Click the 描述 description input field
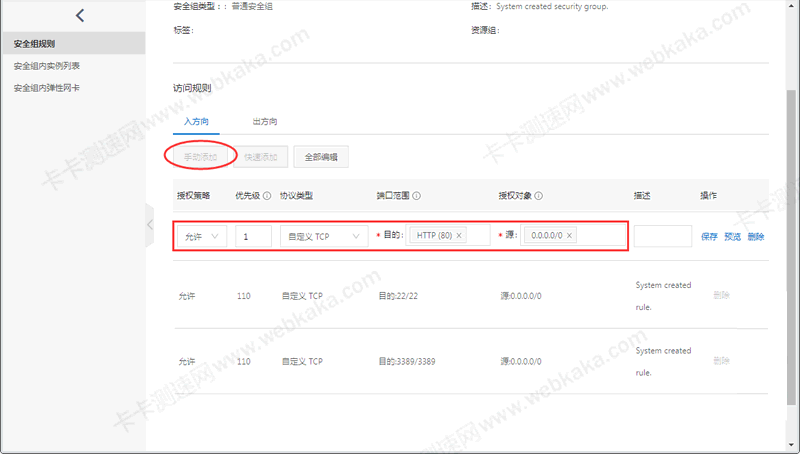Screen dimensions: 800x454 coord(662,236)
